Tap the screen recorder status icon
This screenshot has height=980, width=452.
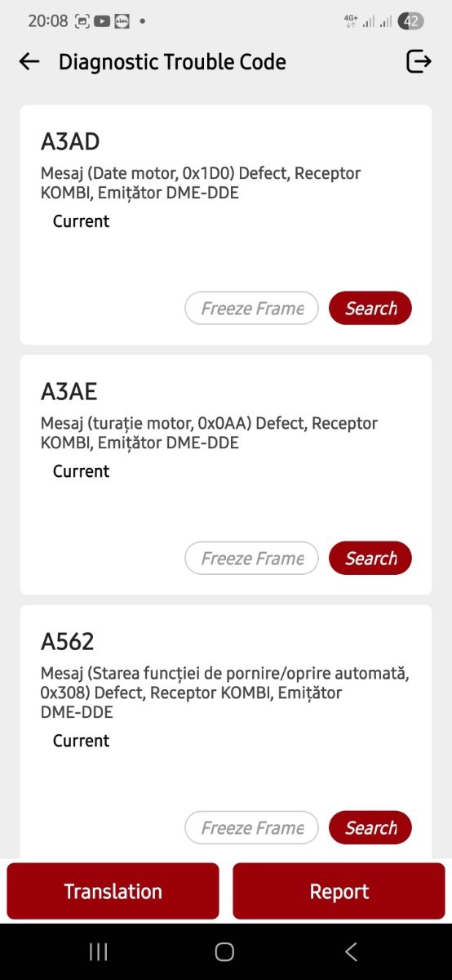82,21
